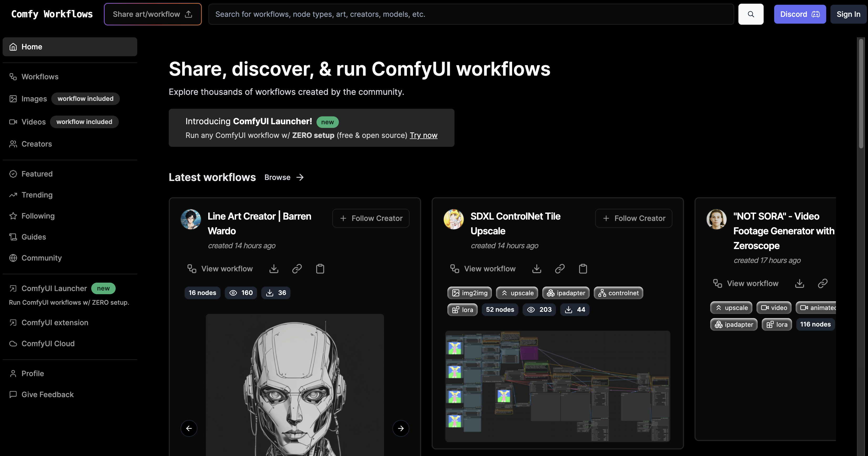This screenshot has height=456, width=868.
Task: Download the NOT SORA workflow
Action: click(800, 284)
